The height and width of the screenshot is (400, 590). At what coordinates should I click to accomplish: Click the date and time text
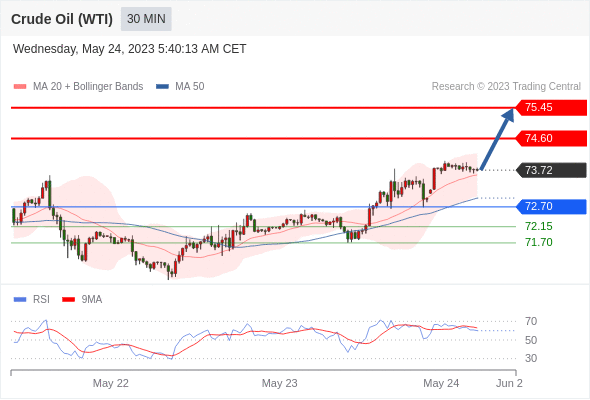point(129,49)
